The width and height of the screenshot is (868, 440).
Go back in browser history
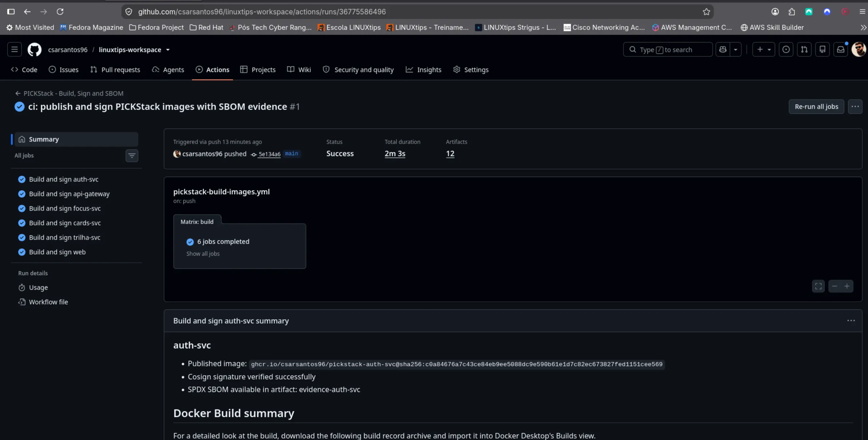coord(27,12)
